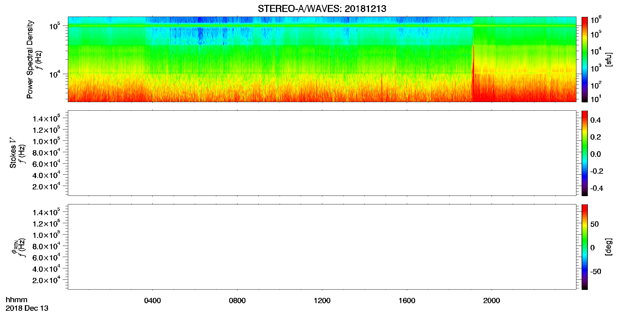Click the phi RTN degree colorbar
The height and width of the screenshot is (332, 644).
coord(585,247)
